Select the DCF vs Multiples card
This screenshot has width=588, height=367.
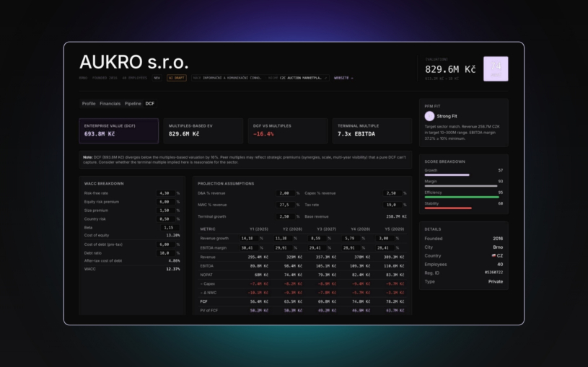[288, 131]
